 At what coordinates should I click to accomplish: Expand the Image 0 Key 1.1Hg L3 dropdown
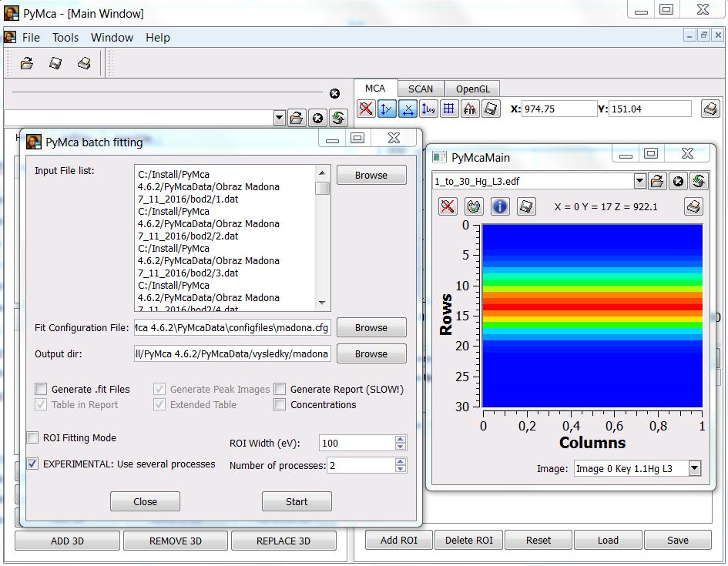click(695, 468)
